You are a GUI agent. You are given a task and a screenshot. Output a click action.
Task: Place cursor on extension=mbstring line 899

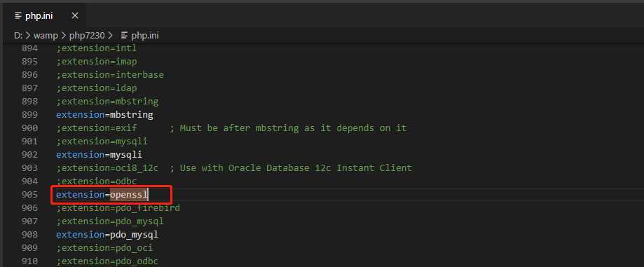pos(104,115)
